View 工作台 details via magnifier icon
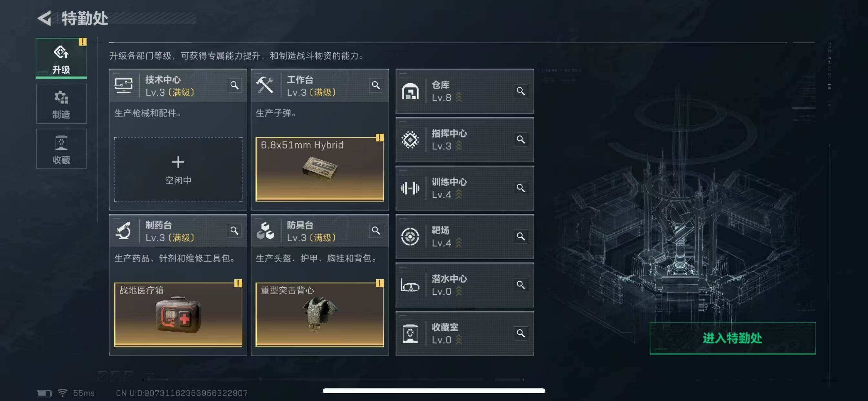 pos(376,85)
